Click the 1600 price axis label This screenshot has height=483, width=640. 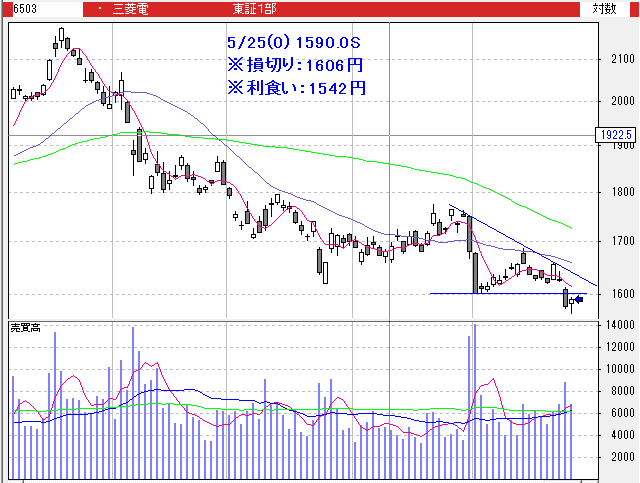coord(620,294)
